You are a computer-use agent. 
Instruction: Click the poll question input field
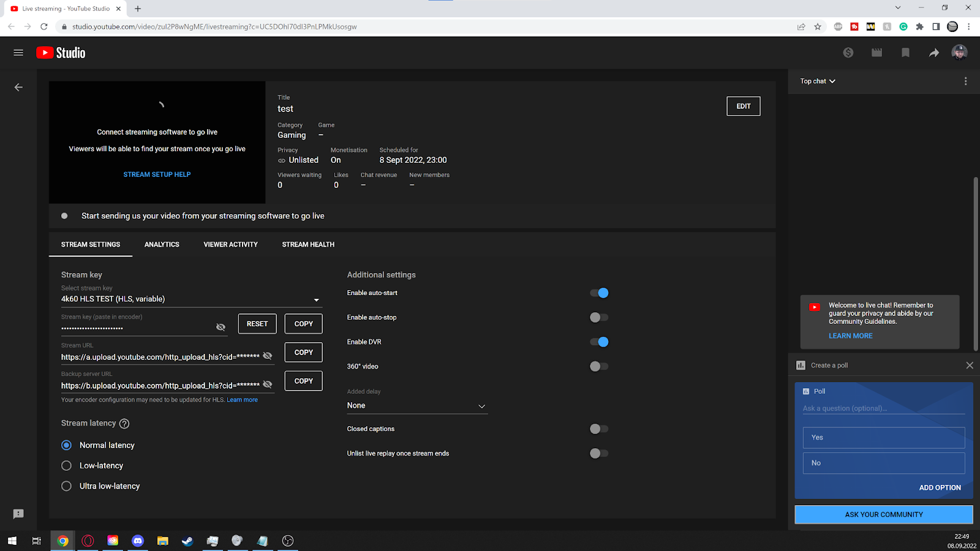[883, 408]
